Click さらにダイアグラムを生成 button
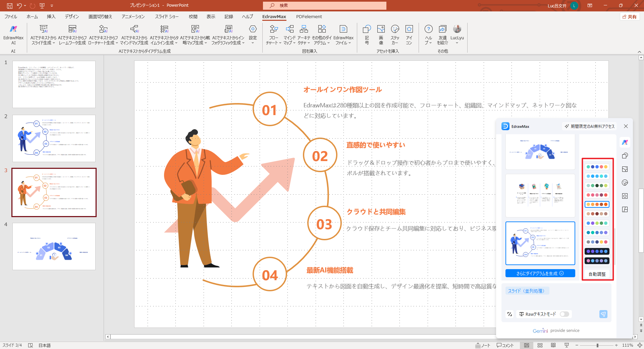This screenshot has width=644, height=349. click(540, 273)
